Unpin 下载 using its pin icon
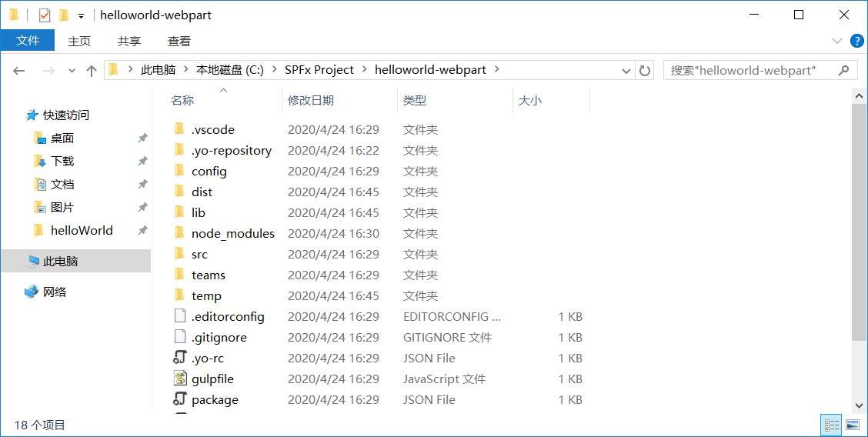This screenshot has height=437, width=868. tap(143, 161)
